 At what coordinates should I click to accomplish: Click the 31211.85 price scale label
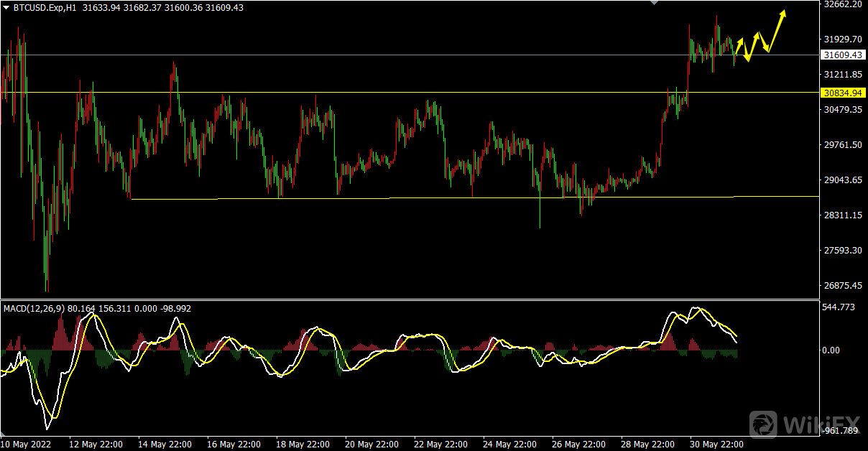(844, 75)
